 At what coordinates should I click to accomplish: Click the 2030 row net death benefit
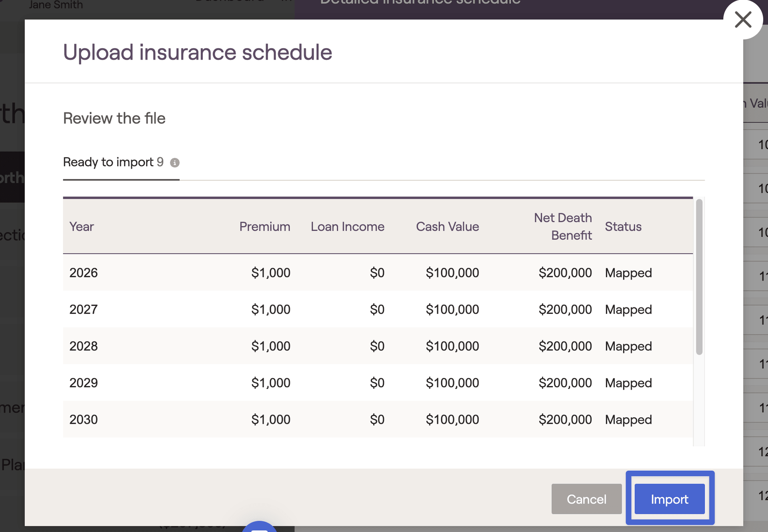[x=565, y=419]
